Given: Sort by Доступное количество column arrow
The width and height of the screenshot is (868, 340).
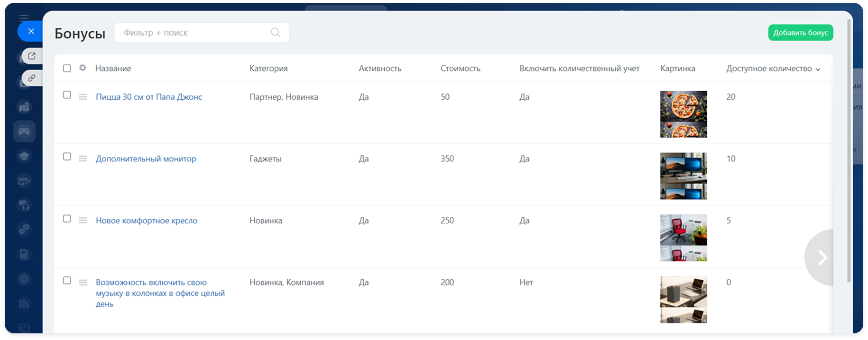Looking at the screenshot, I should click(818, 69).
